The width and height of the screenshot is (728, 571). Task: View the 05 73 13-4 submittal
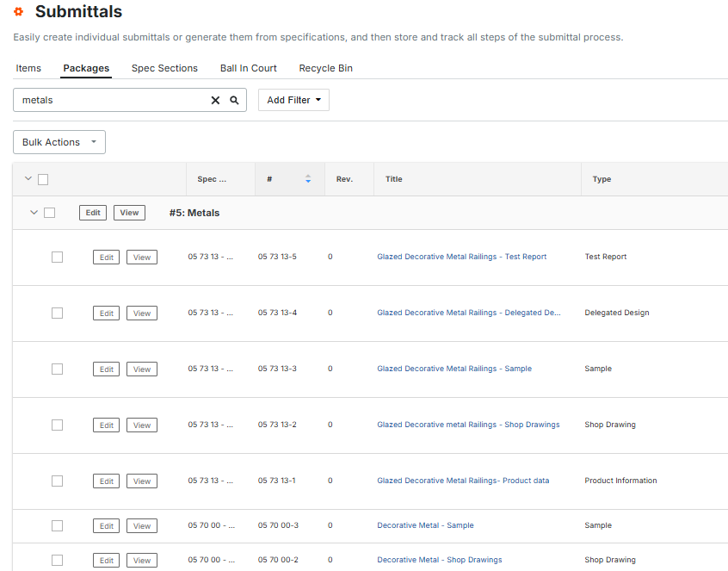tap(142, 313)
